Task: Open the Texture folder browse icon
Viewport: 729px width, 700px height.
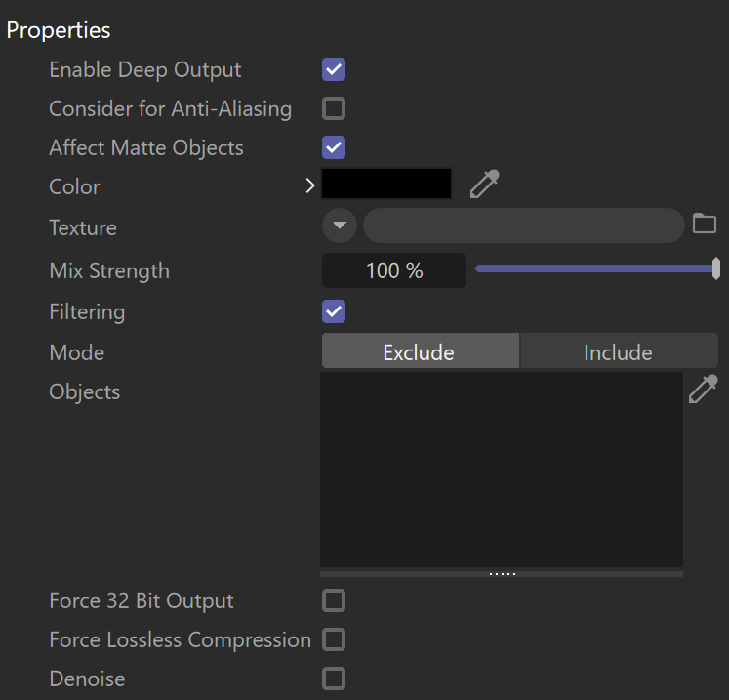Action: [x=705, y=224]
